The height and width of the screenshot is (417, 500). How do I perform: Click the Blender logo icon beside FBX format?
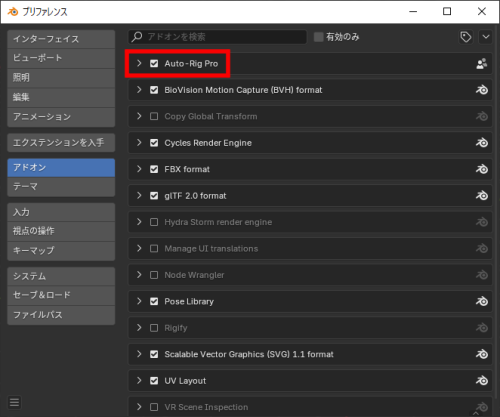point(482,169)
